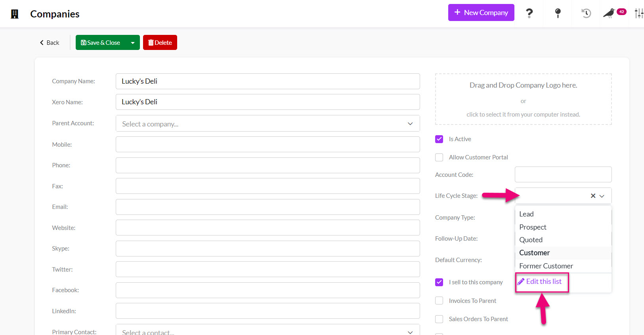Pick Former Customer option
The width and height of the screenshot is (644, 335).
coord(563,266)
